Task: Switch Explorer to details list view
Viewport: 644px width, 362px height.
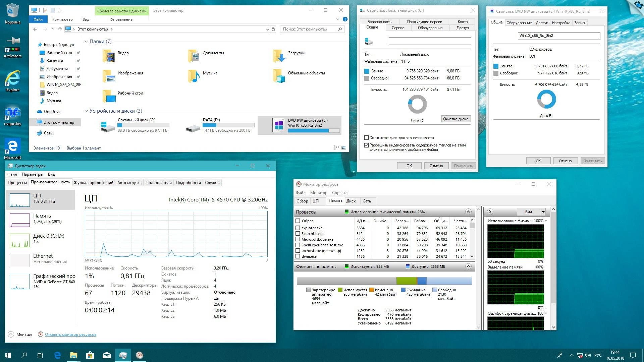Action: point(336,148)
